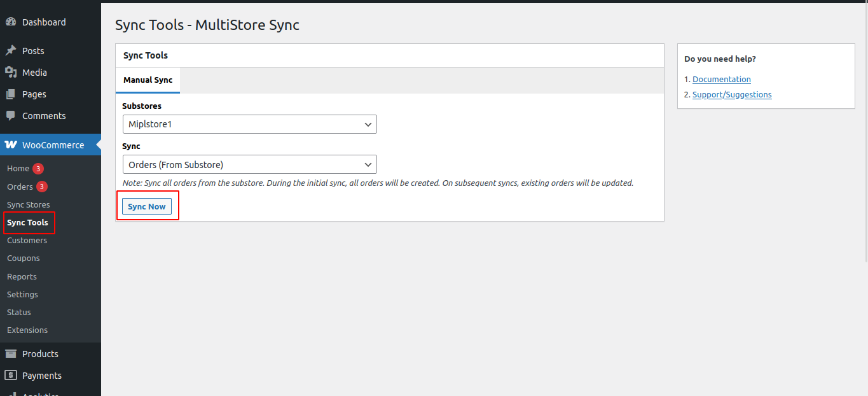Open the Customers submenu item
The width and height of the screenshot is (868, 396).
(27, 240)
